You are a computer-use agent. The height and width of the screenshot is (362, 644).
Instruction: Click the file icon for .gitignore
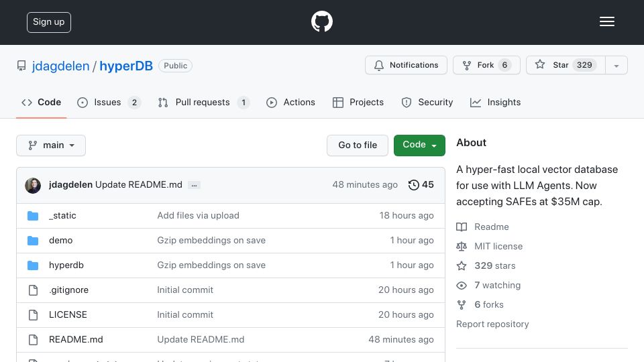click(33, 290)
